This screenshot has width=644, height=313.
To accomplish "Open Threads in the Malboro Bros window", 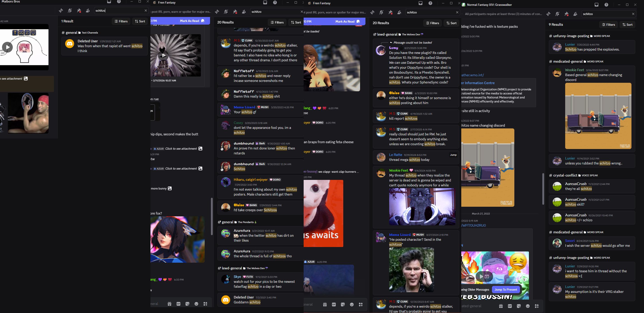I will 61,11.
